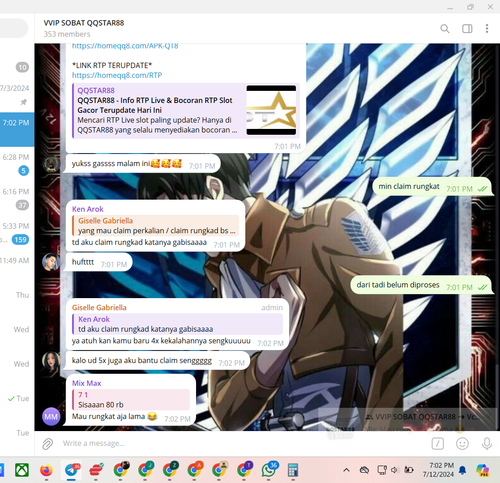Open Chrome profile J from taskbar

coord(145,470)
